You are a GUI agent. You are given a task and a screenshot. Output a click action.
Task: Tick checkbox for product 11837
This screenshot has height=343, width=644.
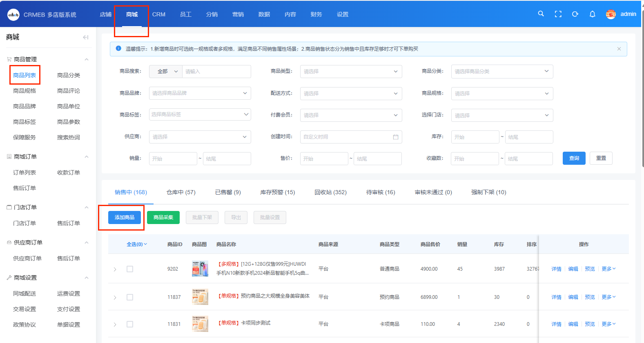130,297
